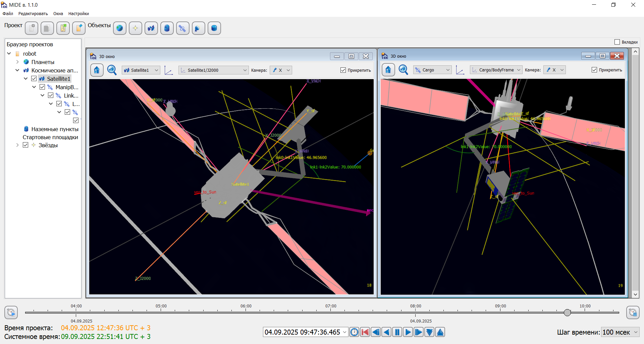The image size is (644, 344).
Task: Toggle the Звёзды visibility checkbox
Action: (x=25, y=145)
